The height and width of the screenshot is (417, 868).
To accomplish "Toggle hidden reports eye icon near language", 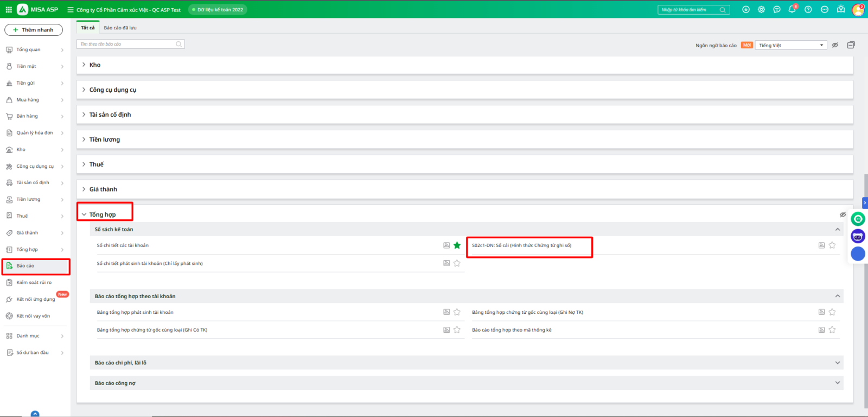I will [x=835, y=45].
